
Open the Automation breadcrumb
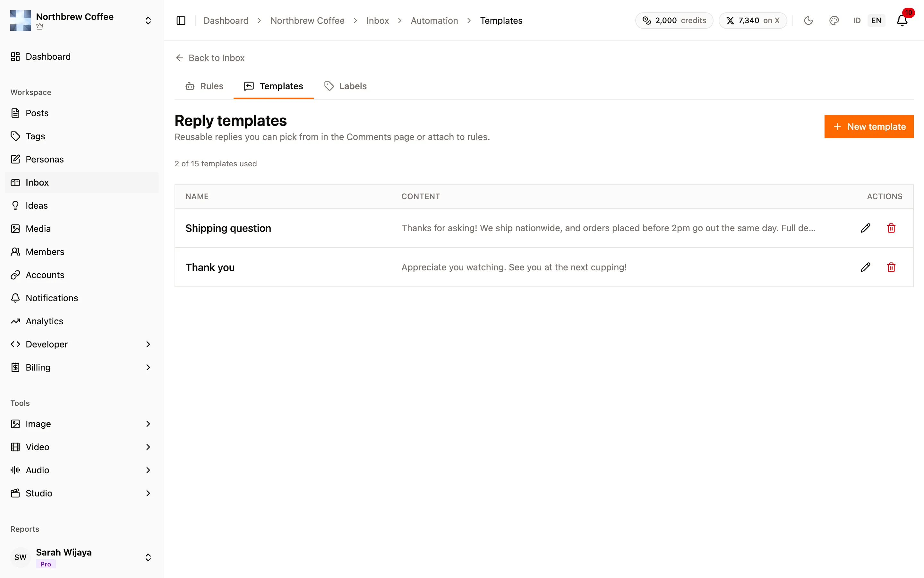[x=434, y=21]
